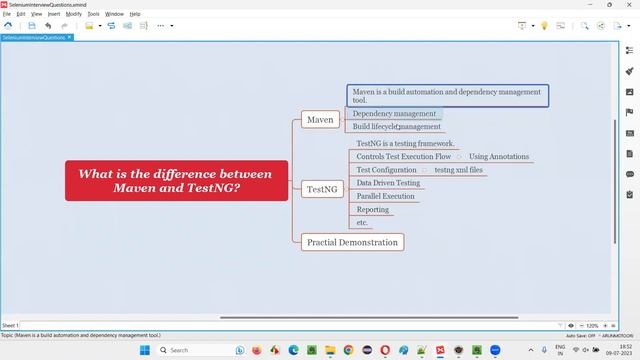Open the Themes panel icon in sidebar

629,133
